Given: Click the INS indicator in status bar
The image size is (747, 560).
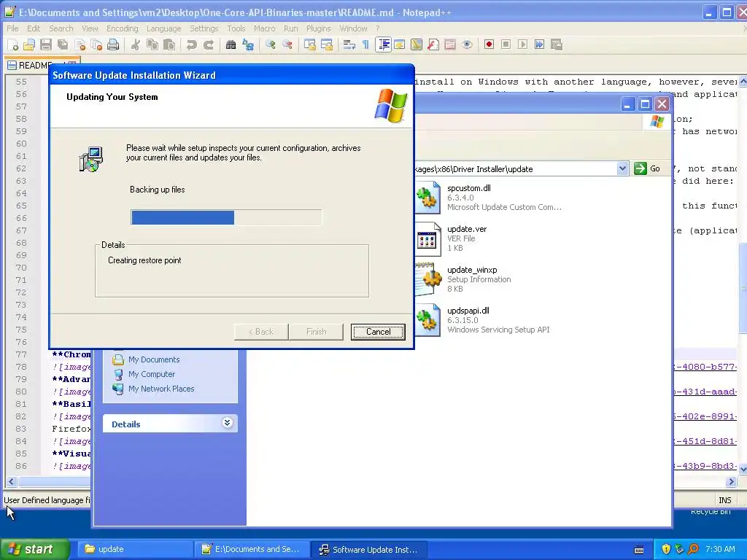Looking at the screenshot, I should (724, 500).
